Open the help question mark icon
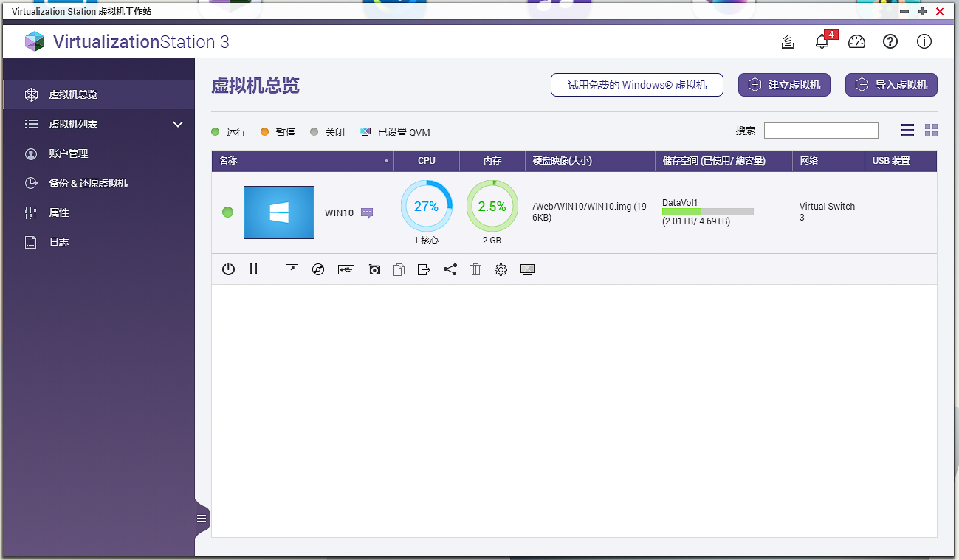This screenshot has width=959, height=560. click(890, 42)
